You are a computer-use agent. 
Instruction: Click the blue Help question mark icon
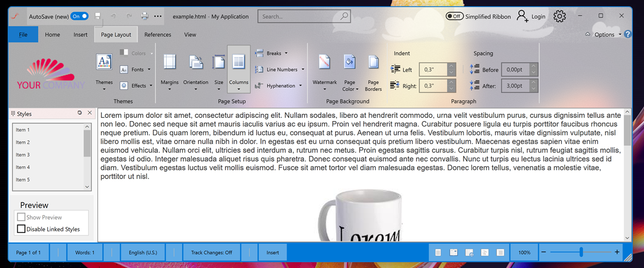pyautogui.click(x=628, y=34)
